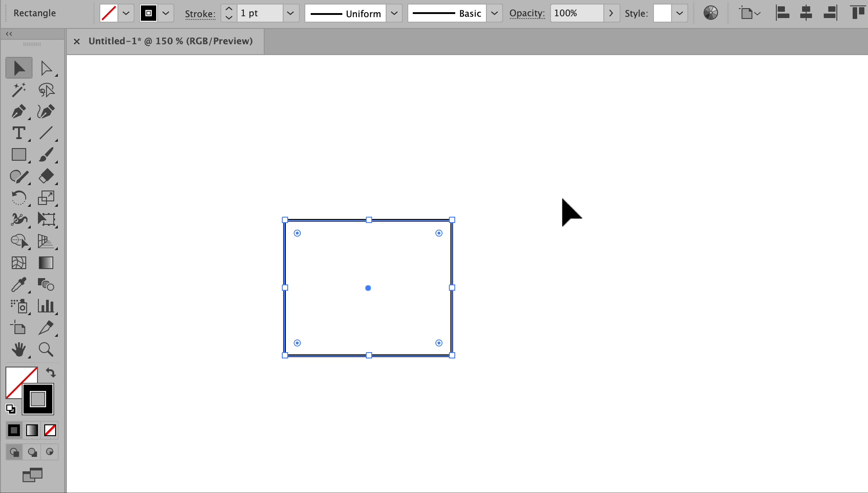The image size is (868, 493).
Task: Pick the Direct Selection tool
Action: (46, 68)
